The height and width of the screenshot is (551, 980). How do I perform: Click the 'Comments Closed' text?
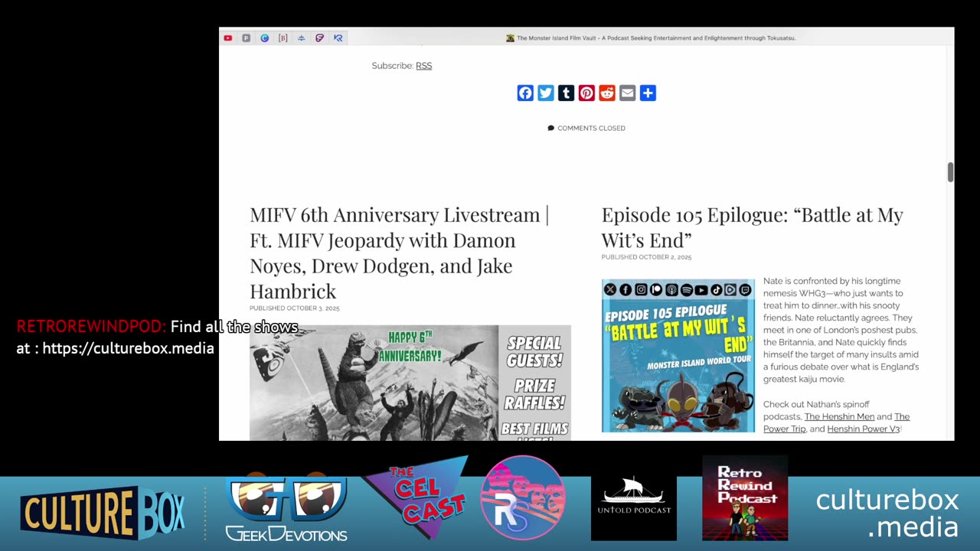tap(591, 128)
